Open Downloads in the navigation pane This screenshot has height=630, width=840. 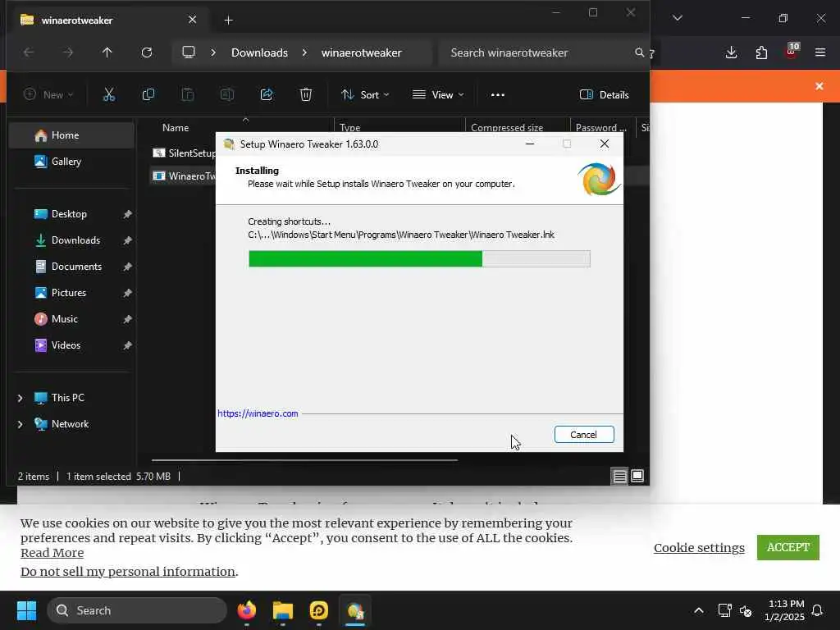pyautogui.click(x=71, y=240)
